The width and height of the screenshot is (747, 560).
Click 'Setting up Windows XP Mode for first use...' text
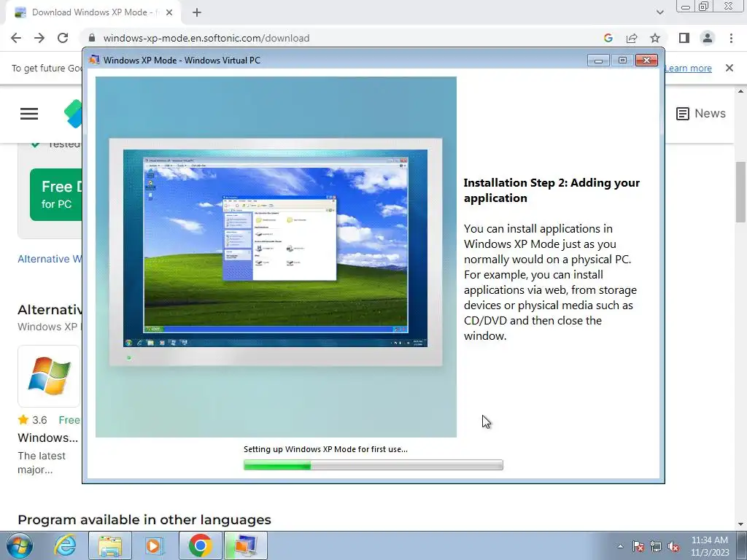tap(325, 449)
